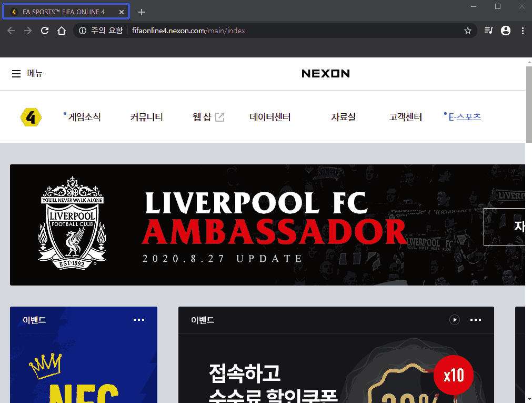Open the Chrome three-dot menu
Image resolution: width=532 pixels, height=403 pixels.
[x=523, y=31]
